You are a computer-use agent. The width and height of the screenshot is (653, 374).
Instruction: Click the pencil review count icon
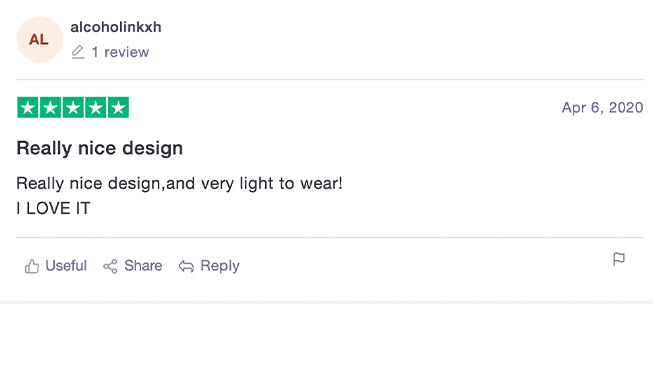tap(78, 52)
